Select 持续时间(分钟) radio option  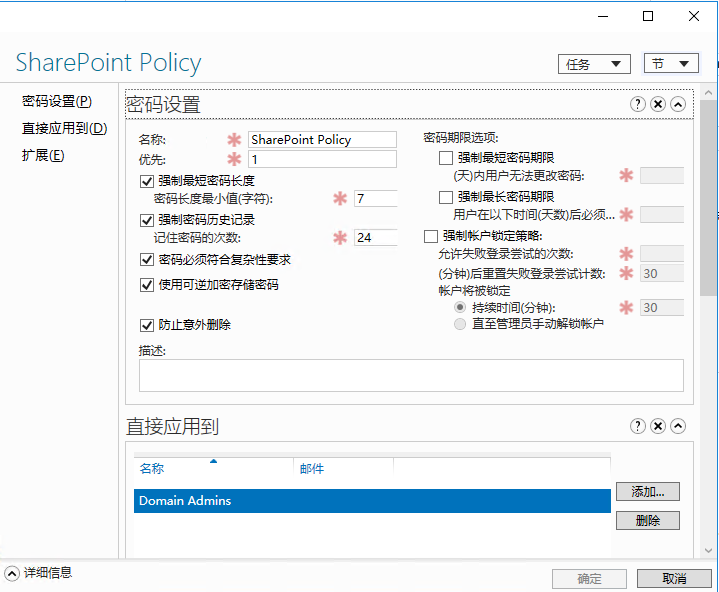(x=459, y=307)
